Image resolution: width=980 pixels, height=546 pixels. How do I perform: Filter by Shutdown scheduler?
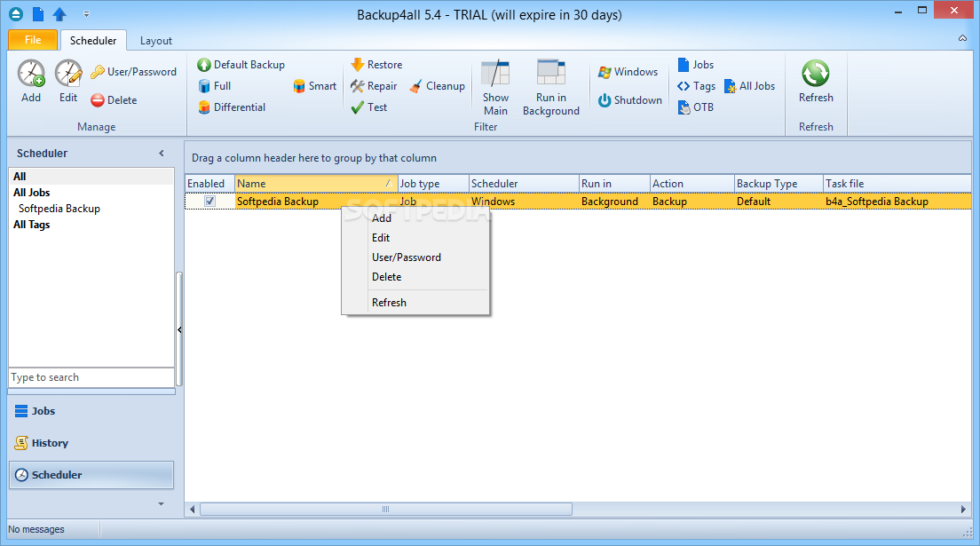(629, 100)
